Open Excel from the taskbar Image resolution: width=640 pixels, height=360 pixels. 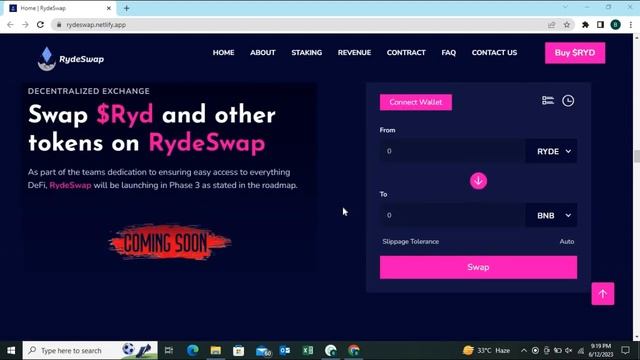(308, 350)
